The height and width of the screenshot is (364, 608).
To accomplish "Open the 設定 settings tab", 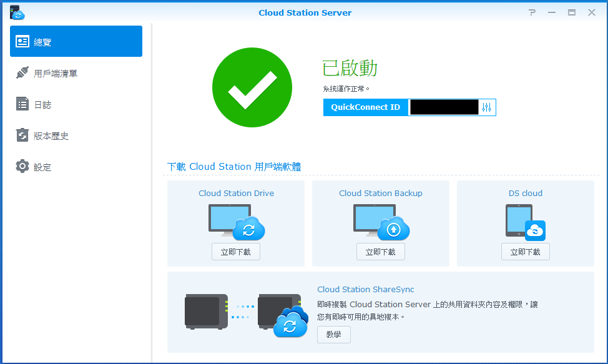I will (76, 167).
